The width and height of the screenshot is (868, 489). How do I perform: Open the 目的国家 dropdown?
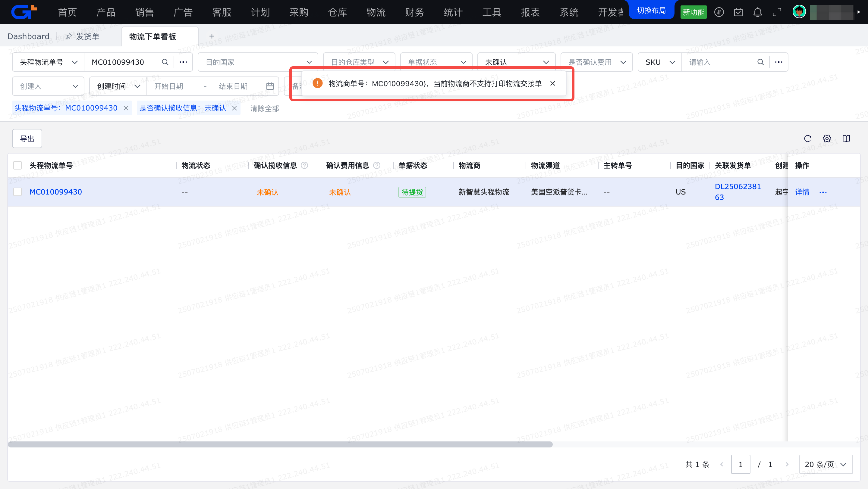(258, 62)
